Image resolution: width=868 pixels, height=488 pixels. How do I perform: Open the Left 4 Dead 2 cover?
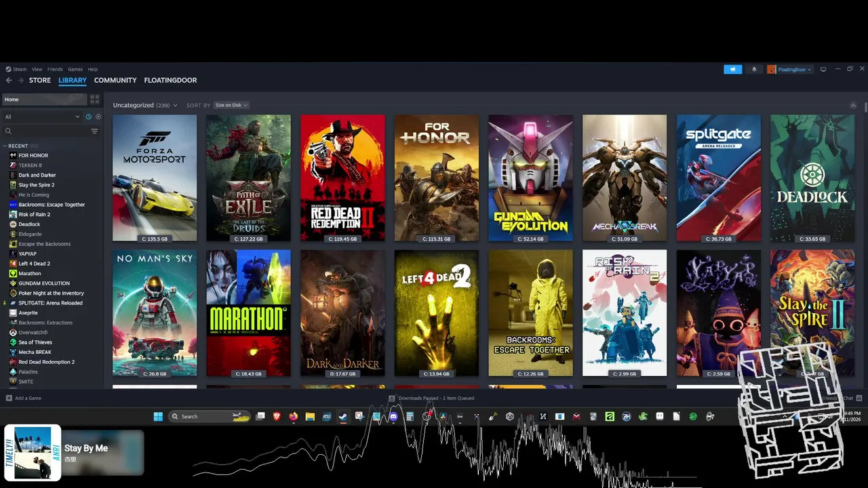[437, 313]
